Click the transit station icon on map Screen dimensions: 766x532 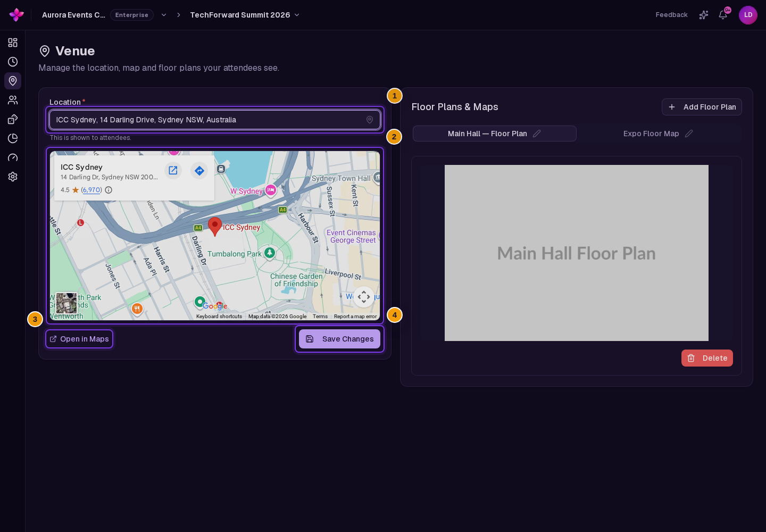[221, 169]
